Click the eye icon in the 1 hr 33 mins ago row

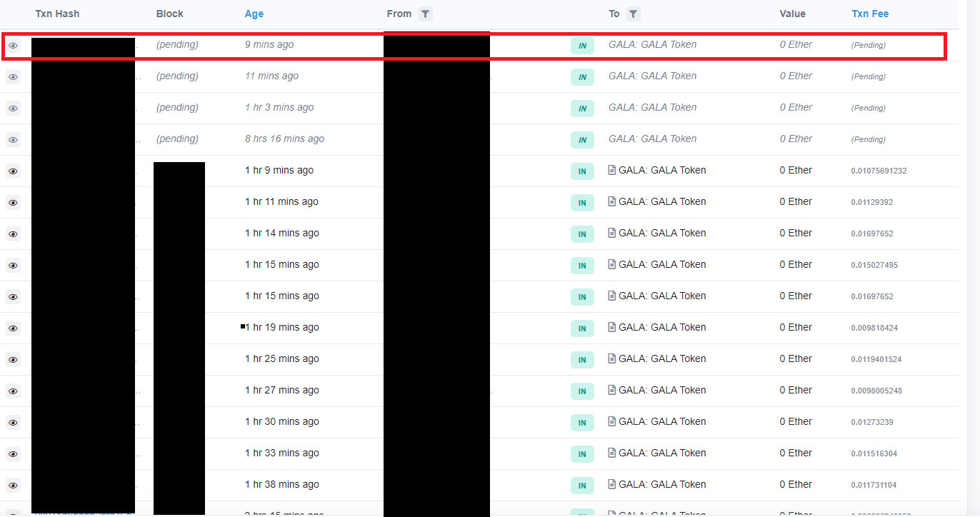pos(13,454)
